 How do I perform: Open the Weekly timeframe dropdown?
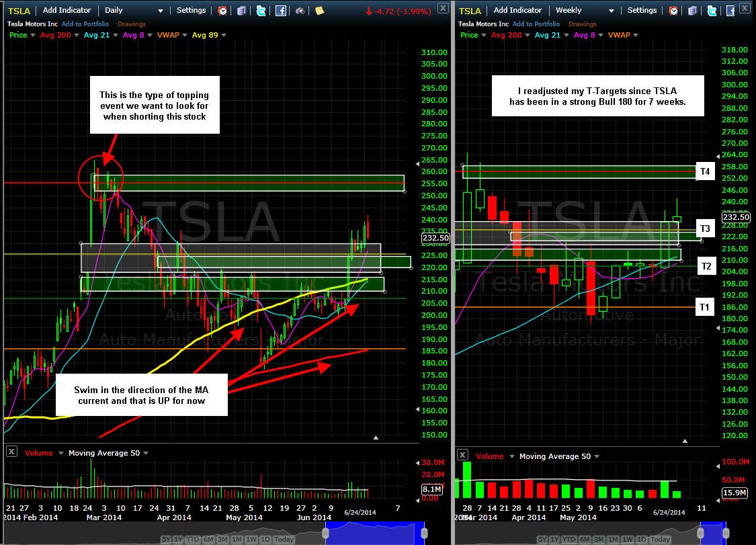pos(585,10)
